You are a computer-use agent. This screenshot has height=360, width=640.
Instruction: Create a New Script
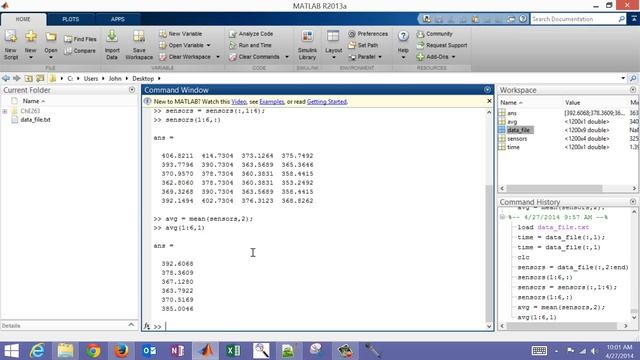(11, 45)
